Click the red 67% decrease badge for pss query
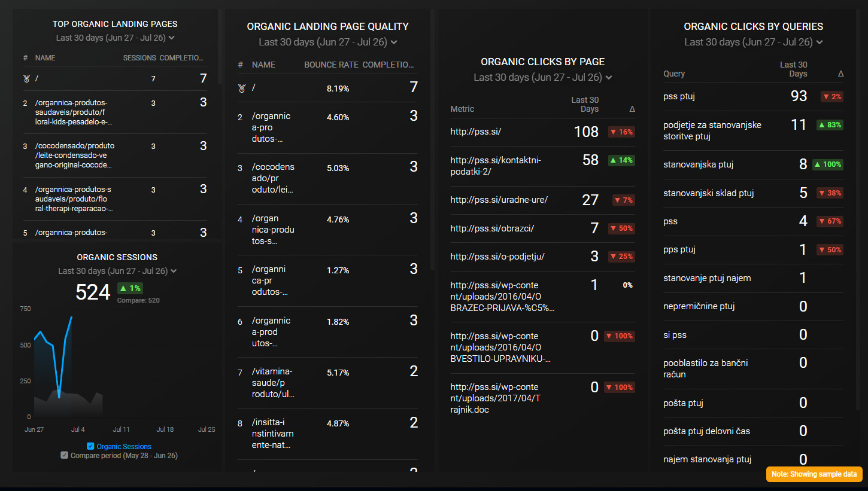Image resolution: width=868 pixels, height=491 pixels. [x=829, y=221]
